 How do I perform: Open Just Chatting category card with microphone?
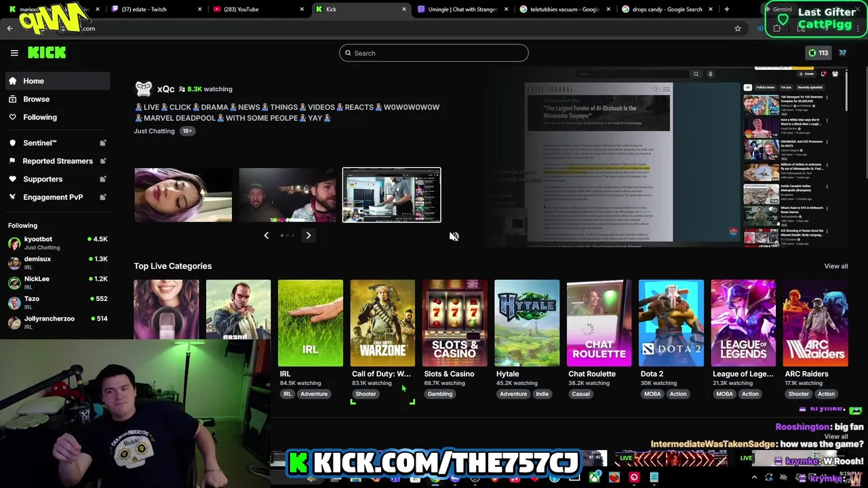point(166,310)
